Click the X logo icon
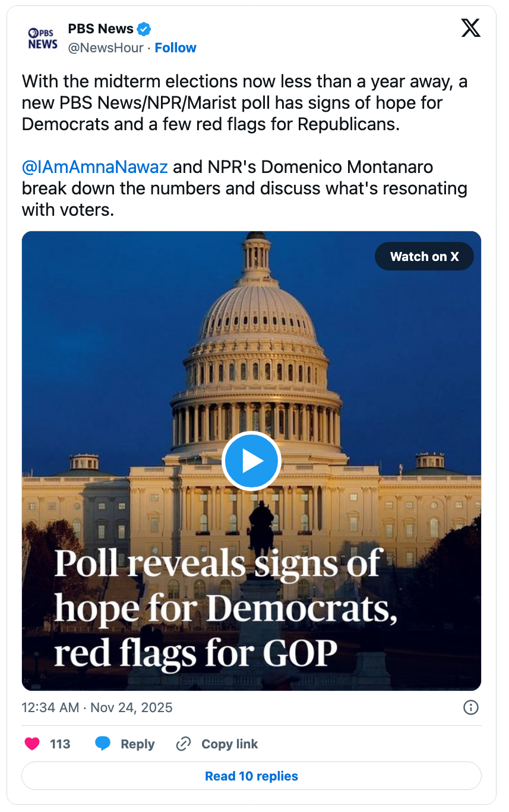Screen dimensions: 509x812 [x=470, y=29]
